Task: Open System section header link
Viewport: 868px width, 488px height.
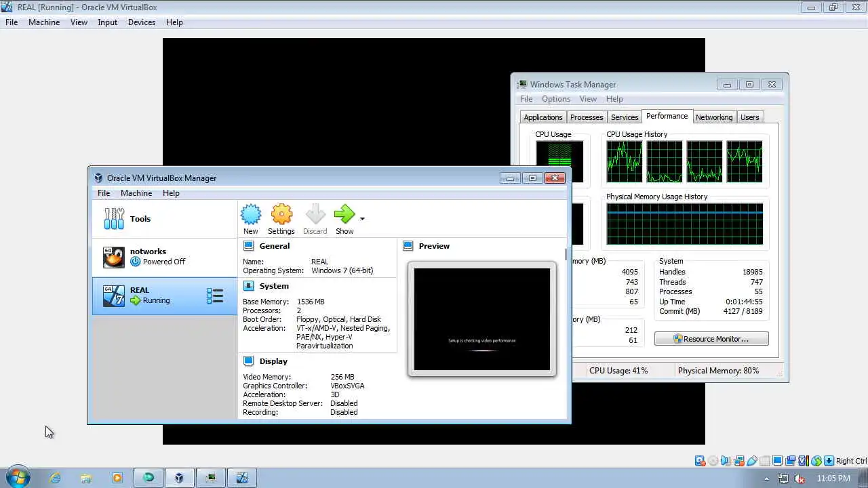Action: click(274, 286)
